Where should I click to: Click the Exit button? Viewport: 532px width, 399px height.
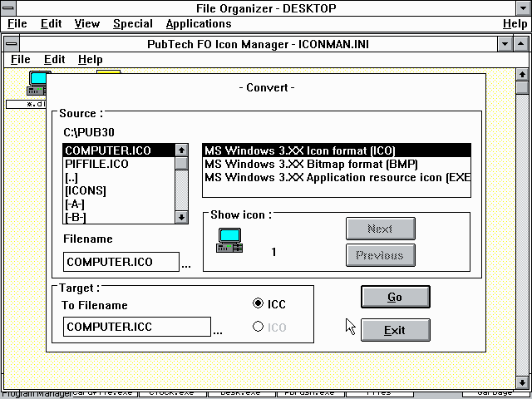(x=395, y=330)
